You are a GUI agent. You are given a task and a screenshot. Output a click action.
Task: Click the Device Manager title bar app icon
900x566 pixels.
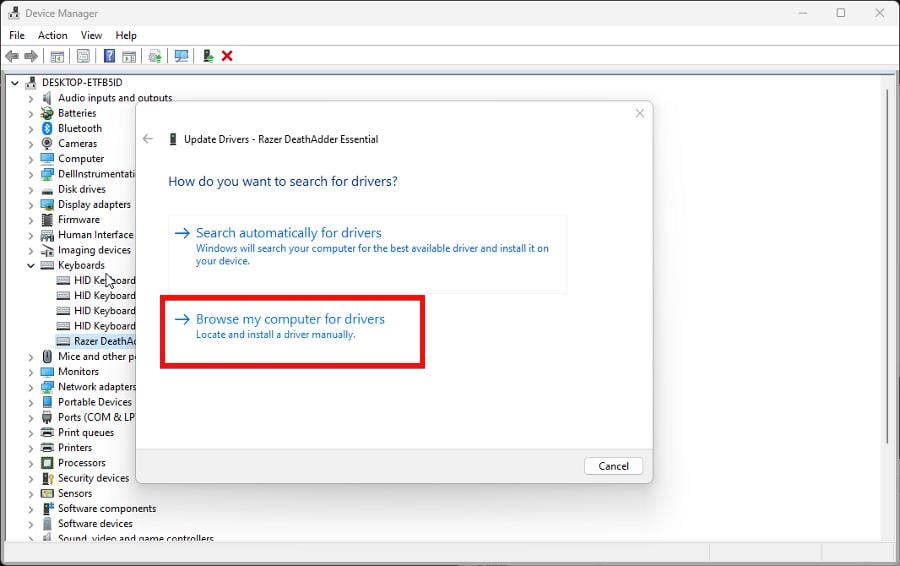coord(13,13)
